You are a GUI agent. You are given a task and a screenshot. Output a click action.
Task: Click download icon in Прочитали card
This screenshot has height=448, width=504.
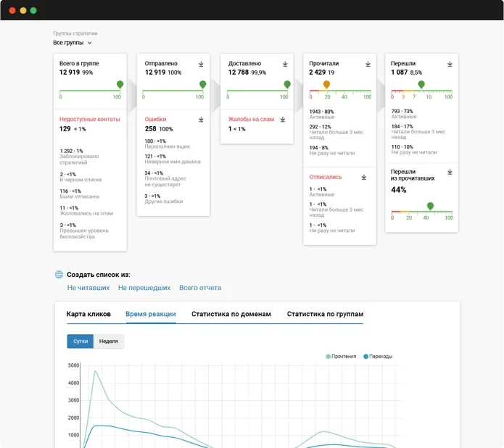coord(368,65)
